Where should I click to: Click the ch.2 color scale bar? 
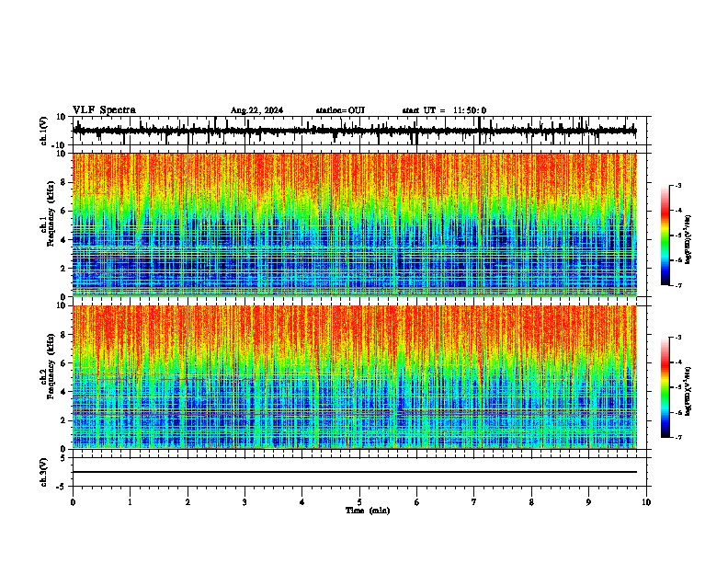coord(665,387)
